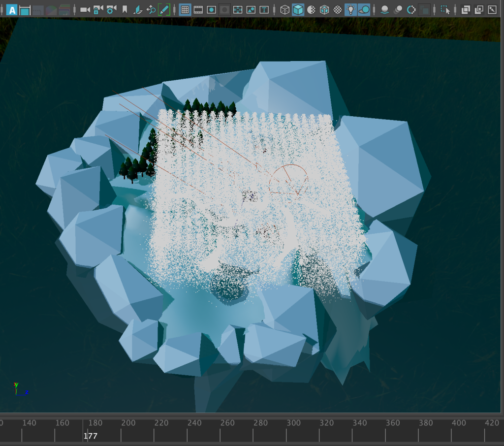
Task: Click the Image Plane icon
Action: pos(138,10)
